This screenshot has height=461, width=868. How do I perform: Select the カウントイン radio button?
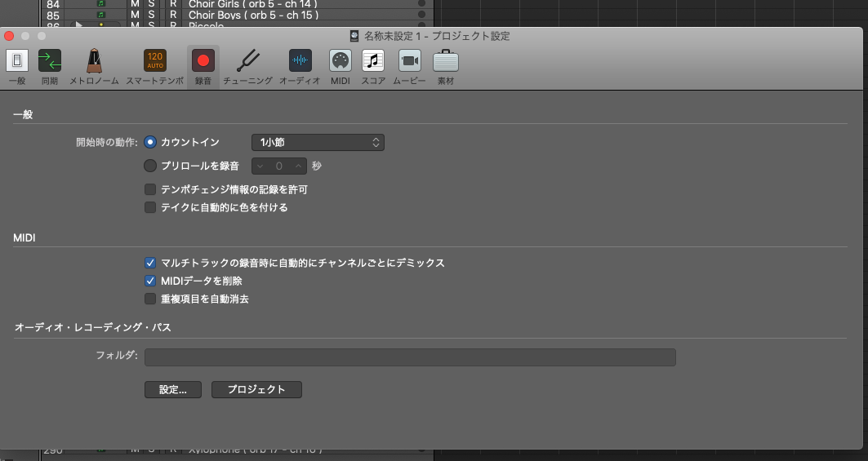[x=150, y=142]
